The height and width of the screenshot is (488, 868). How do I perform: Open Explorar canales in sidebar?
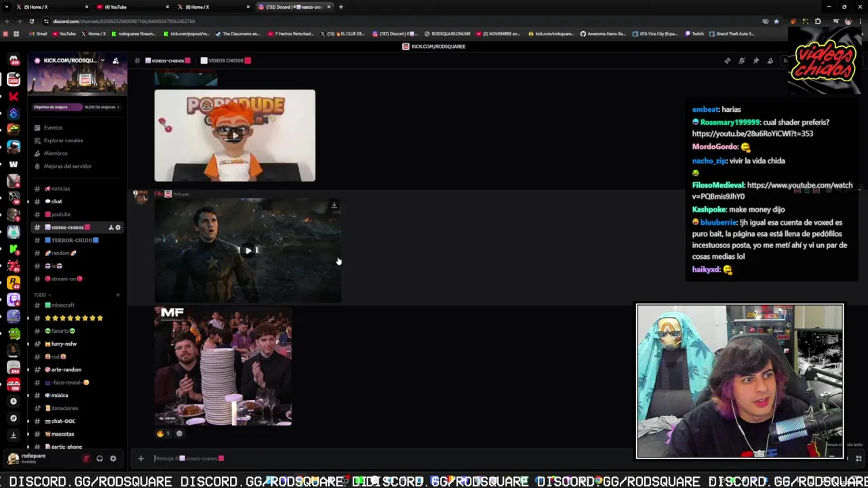click(76, 140)
